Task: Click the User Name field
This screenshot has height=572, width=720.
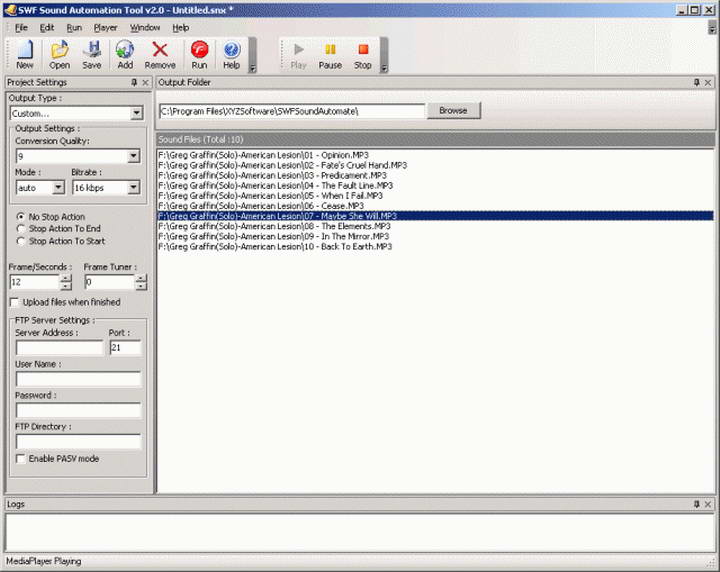Action: [79, 379]
